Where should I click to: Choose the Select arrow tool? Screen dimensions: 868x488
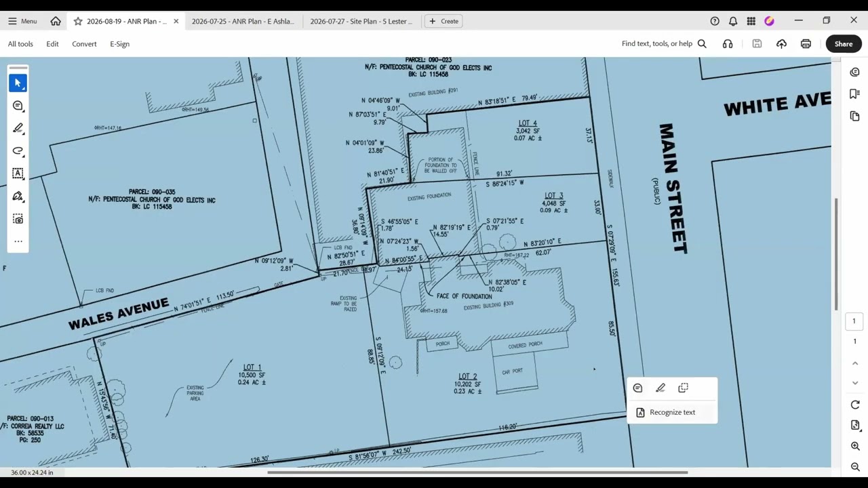(x=18, y=83)
